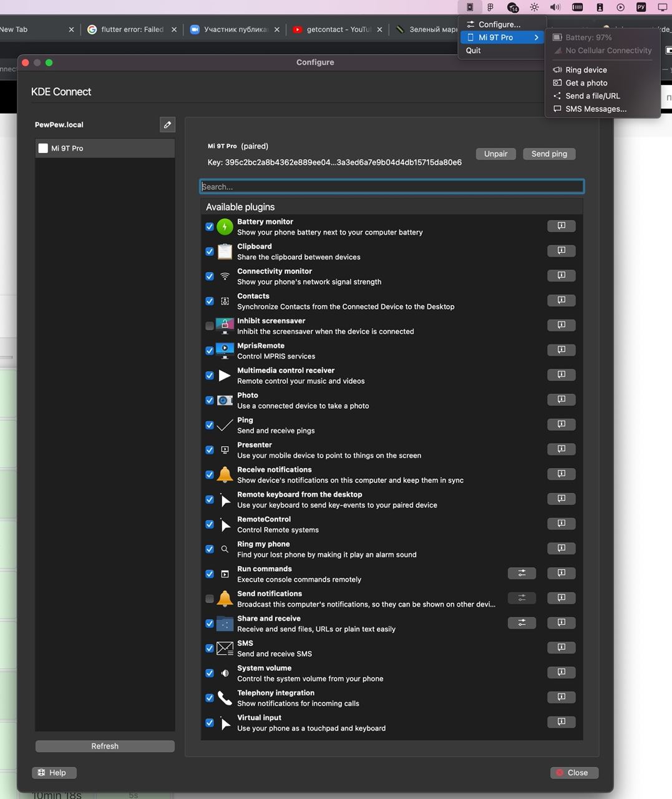Screen dimensions: 672x799
Task: Show info about Virtual input plugin
Action: coord(561,722)
